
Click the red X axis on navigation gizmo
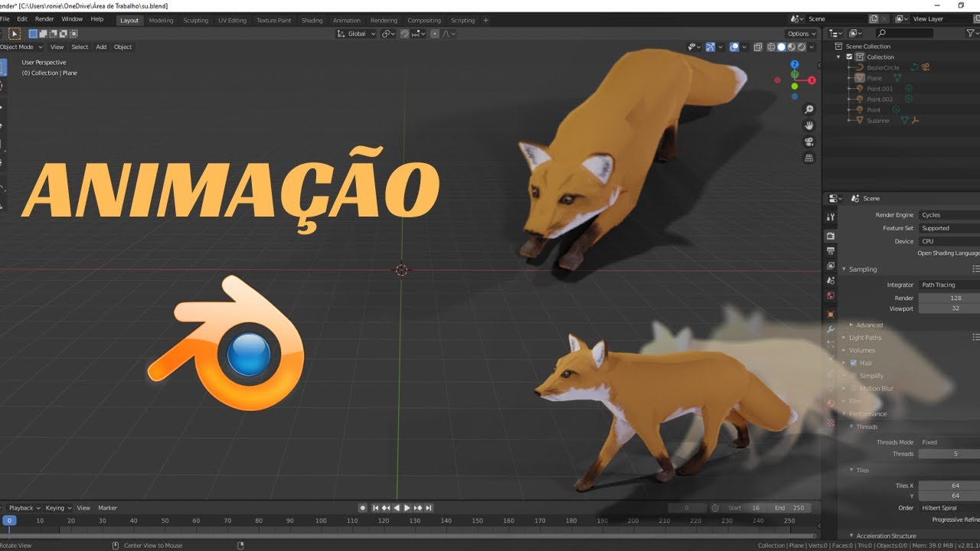[x=812, y=80]
